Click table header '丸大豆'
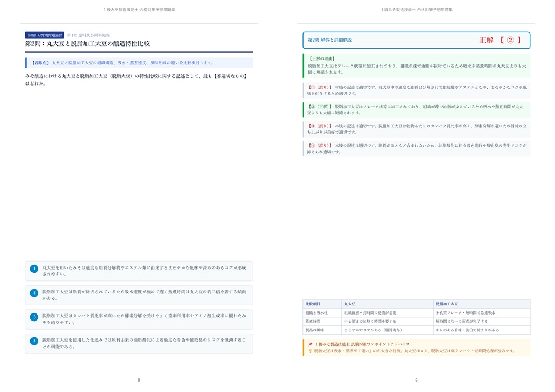Screen dimensions: 555x392 350,304
